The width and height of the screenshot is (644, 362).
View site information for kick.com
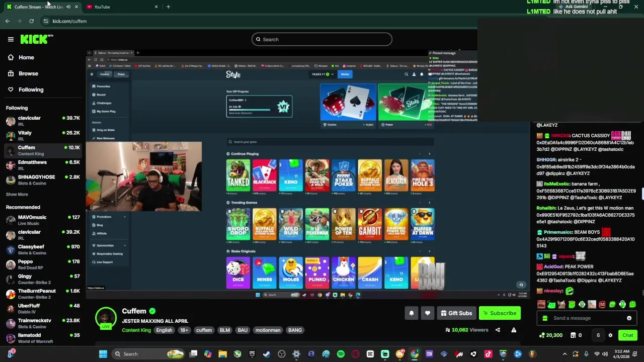click(46, 21)
